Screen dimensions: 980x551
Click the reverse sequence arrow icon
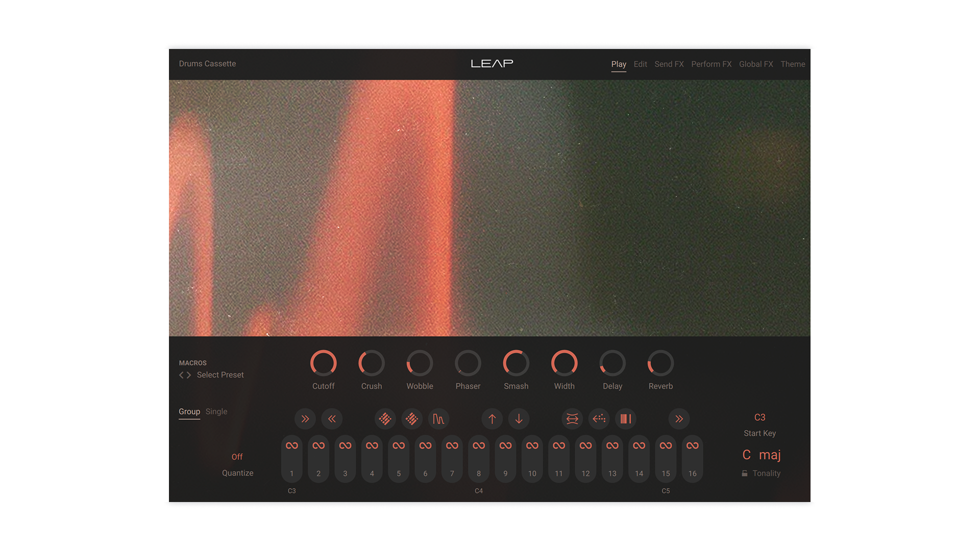pos(599,419)
